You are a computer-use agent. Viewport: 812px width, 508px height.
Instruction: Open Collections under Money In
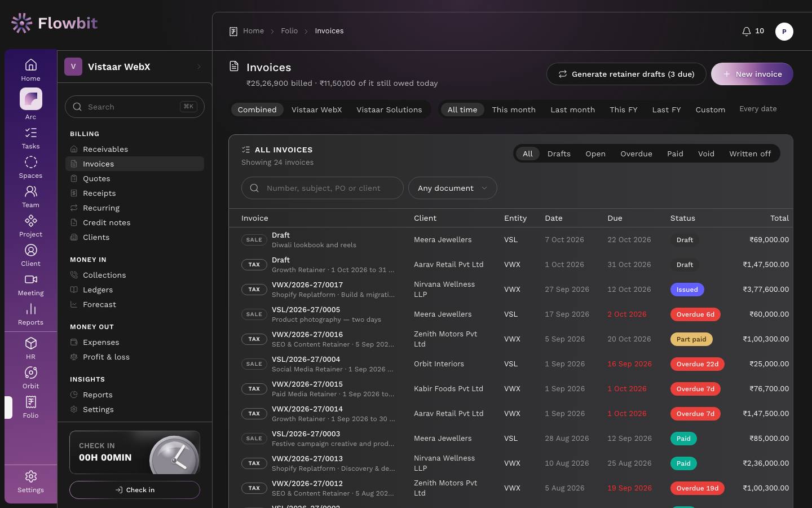click(135, 275)
